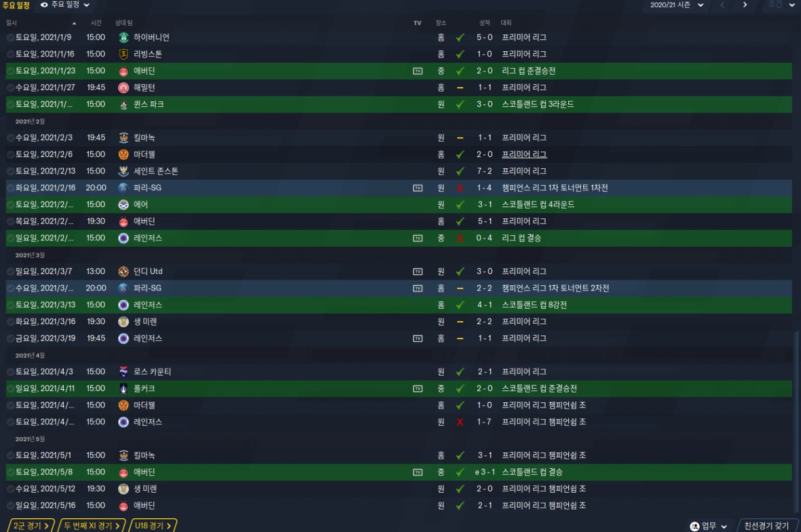Toggle check circle on the 2021/5/16 Aberdeen row
Screen dimensions: 801x532
pyautogui.click(x=10, y=506)
